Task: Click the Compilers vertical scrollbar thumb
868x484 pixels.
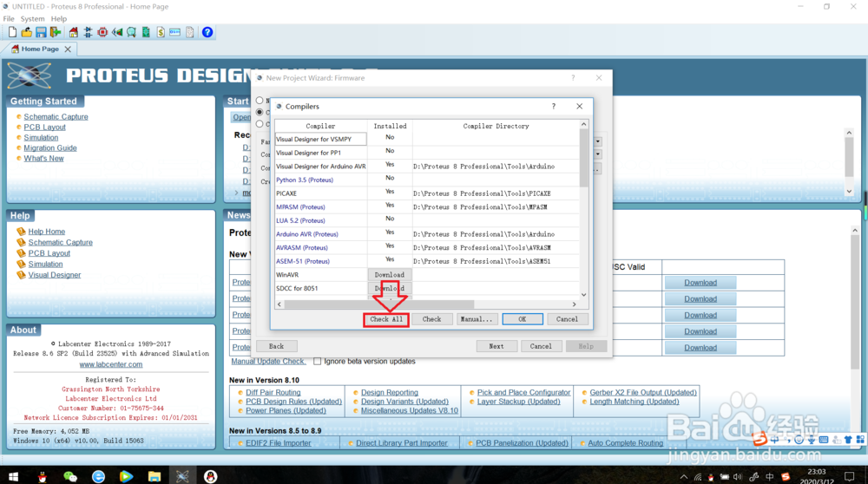Action: [583, 158]
